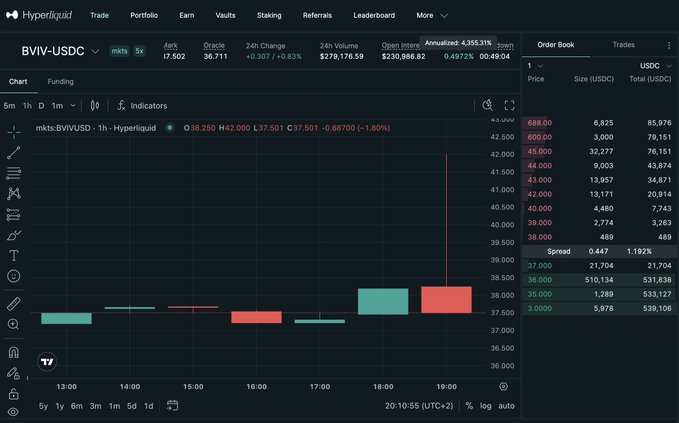Set chart range to 1d
The image size is (679, 423).
[x=149, y=406]
